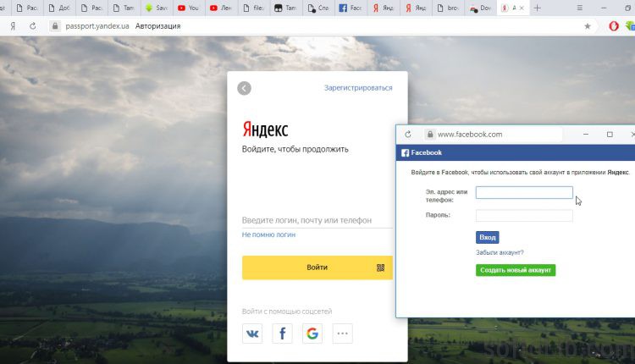The height and width of the screenshot is (364, 635).
Task: Switch to the Лен YouTube tab
Action: 221,8
